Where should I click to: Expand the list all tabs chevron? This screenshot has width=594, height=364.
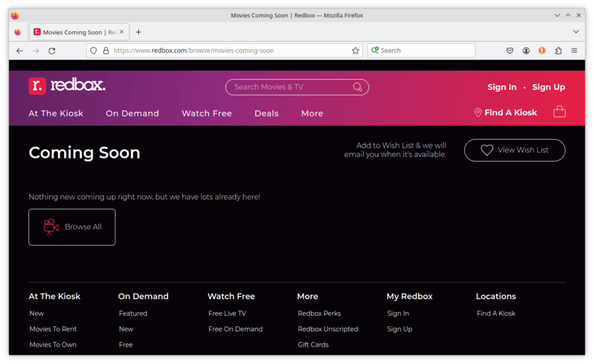tap(576, 32)
